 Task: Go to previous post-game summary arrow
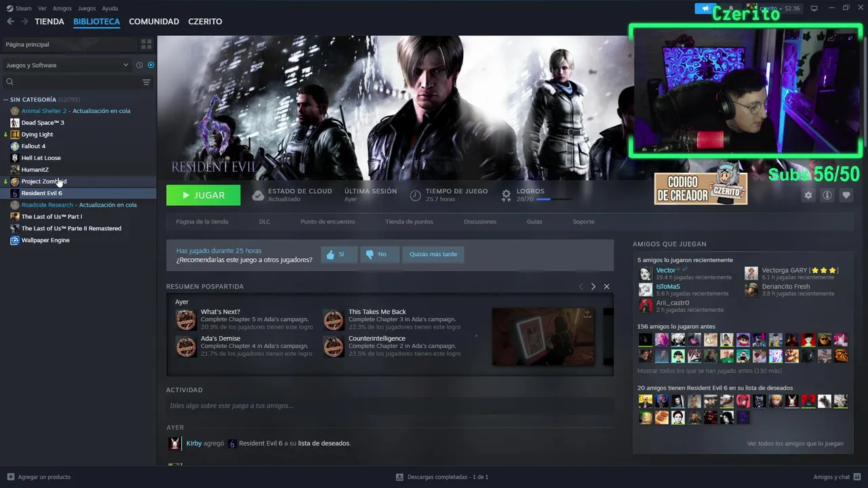(580, 287)
